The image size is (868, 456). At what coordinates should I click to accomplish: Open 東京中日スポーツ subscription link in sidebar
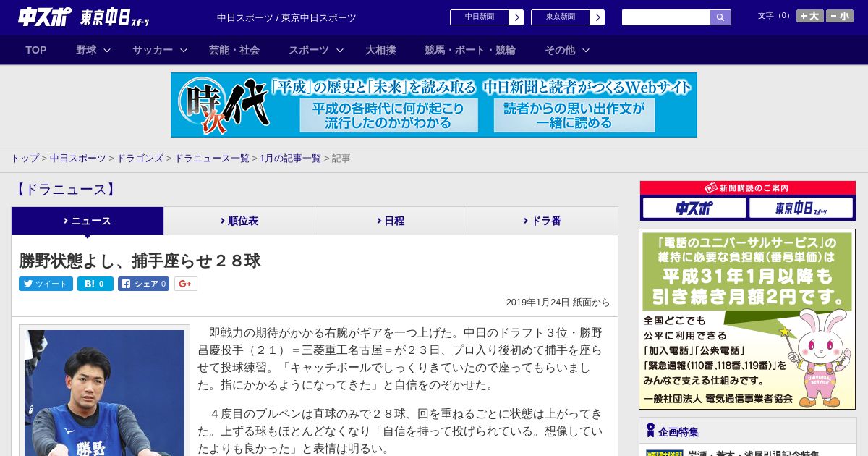click(x=801, y=208)
